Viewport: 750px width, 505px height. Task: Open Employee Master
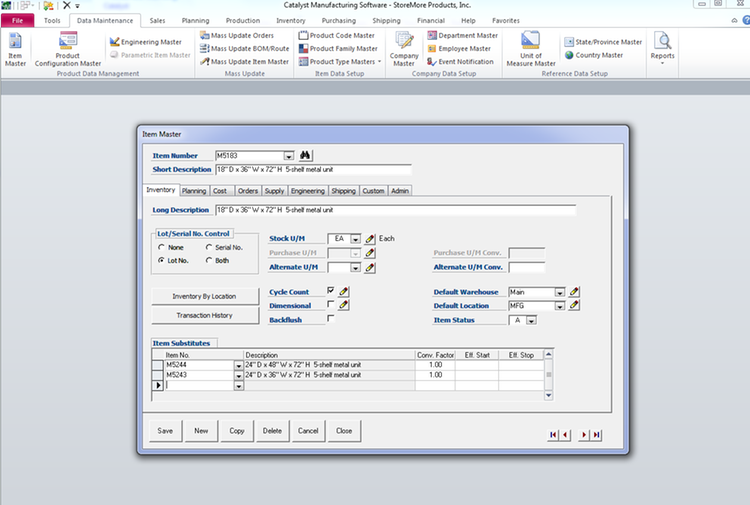click(x=459, y=48)
